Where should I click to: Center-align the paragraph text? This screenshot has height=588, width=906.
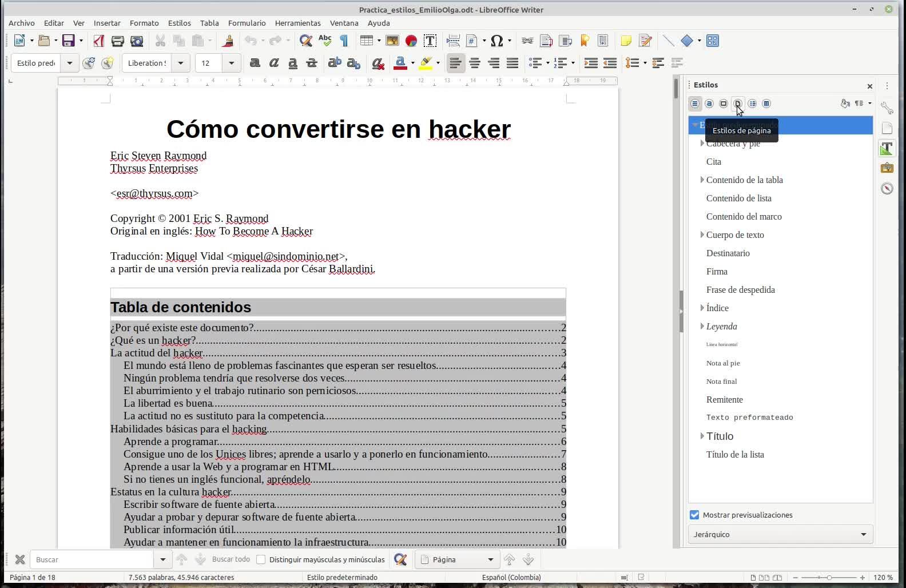[474, 63]
